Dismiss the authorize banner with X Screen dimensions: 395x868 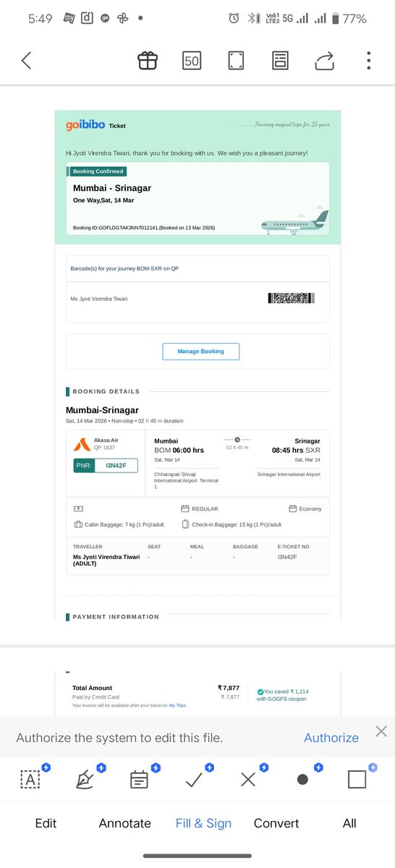pyautogui.click(x=381, y=731)
